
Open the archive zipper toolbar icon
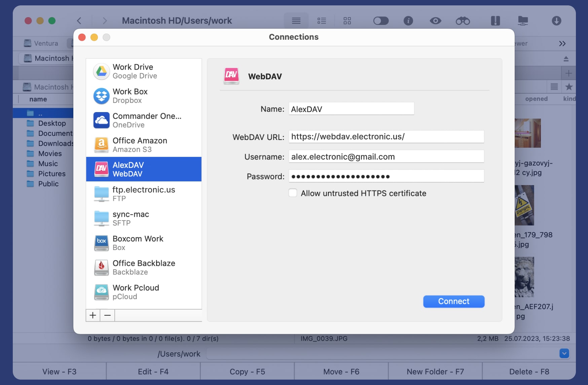495,21
